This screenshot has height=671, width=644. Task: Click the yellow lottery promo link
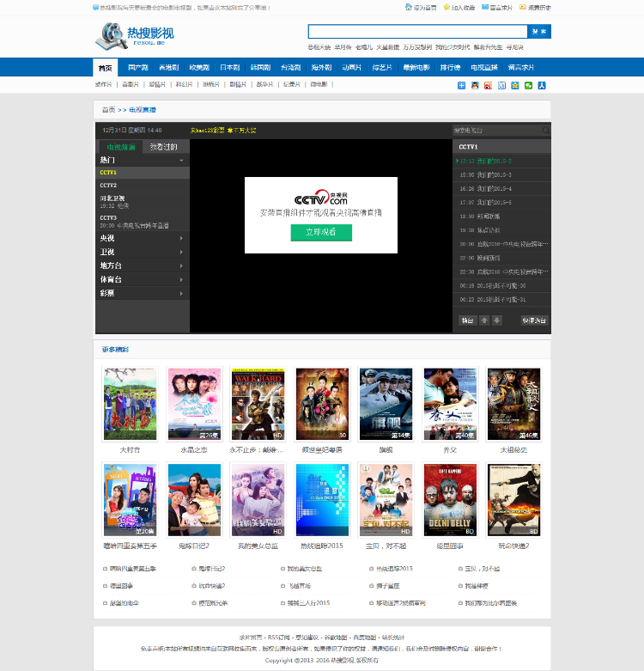[223, 130]
